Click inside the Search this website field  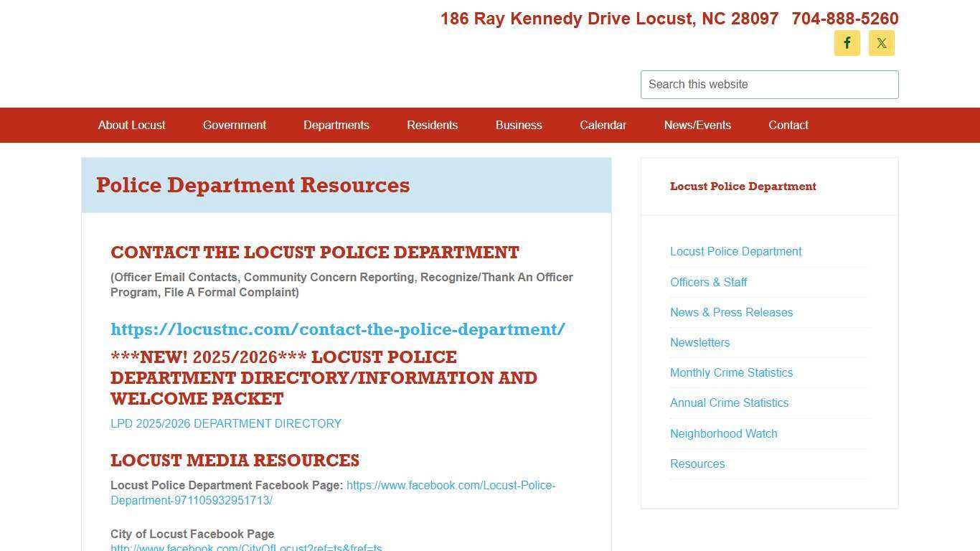pyautogui.click(x=769, y=84)
